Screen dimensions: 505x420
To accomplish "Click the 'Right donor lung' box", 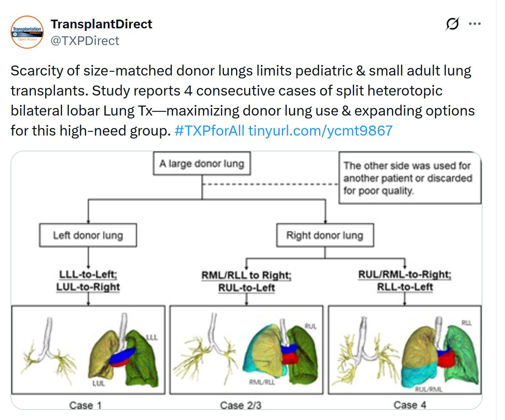I will [325, 235].
